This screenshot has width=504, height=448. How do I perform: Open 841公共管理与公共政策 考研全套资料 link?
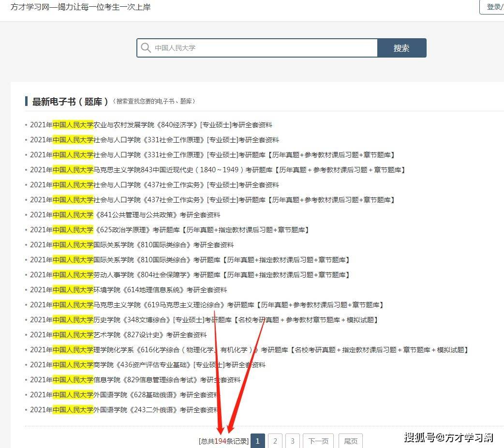(x=125, y=215)
